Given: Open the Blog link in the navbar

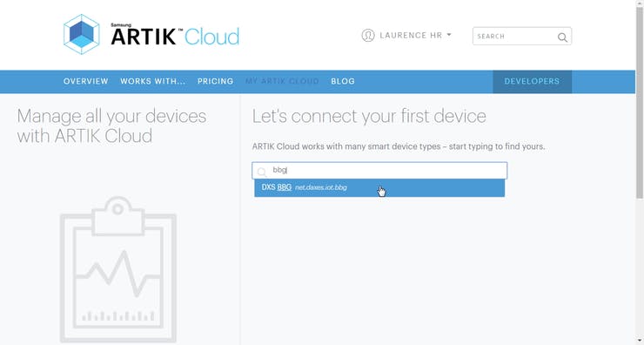Looking at the screenshot, I should click(343, 81).
